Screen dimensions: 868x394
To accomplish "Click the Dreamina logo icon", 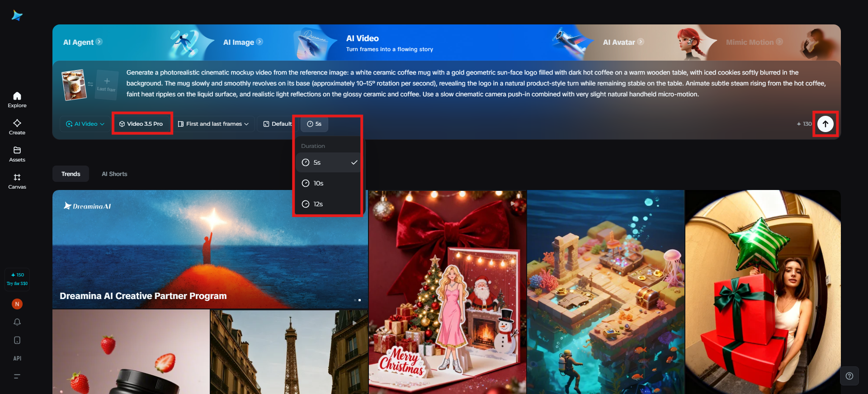I will [17, 16].
